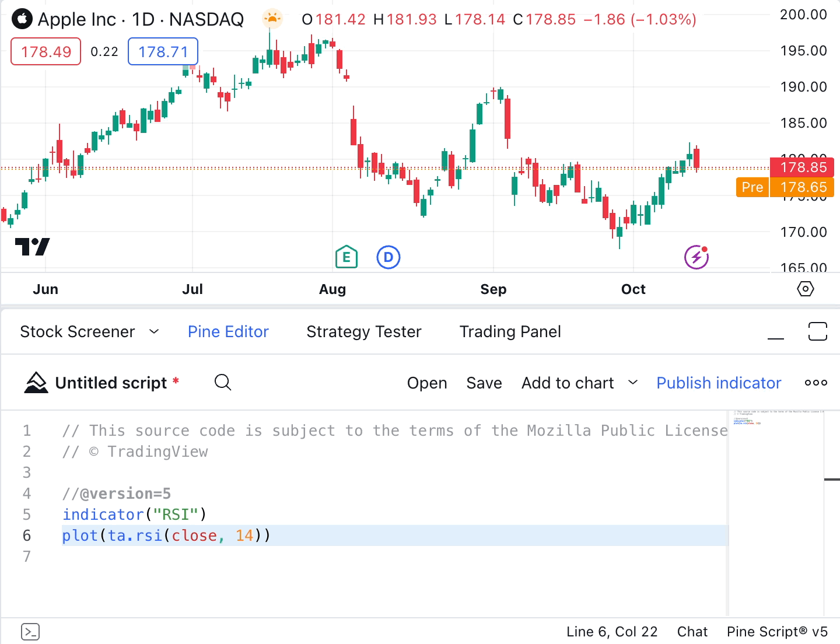Click the indicator("RSI") code line
Image resolution: width=840 pixels, height=644 pixels.
click(134, 514)
